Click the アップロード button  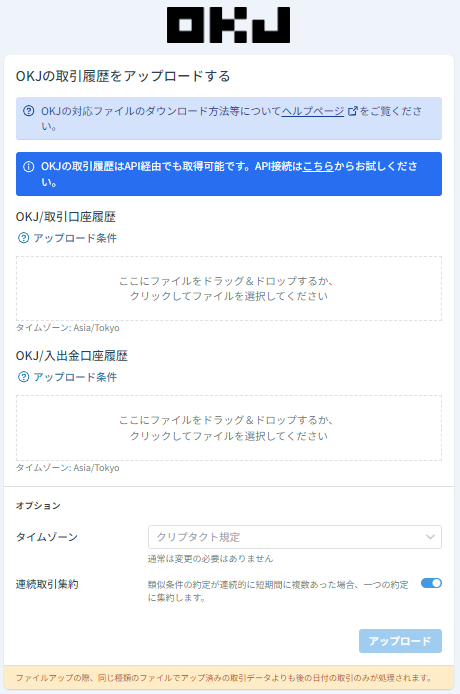[400, 641]
